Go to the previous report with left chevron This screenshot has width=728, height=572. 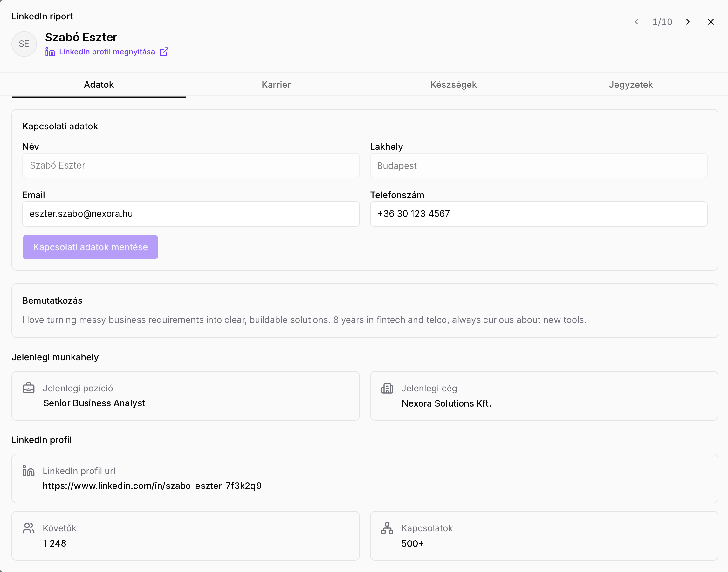click(637, 22)
